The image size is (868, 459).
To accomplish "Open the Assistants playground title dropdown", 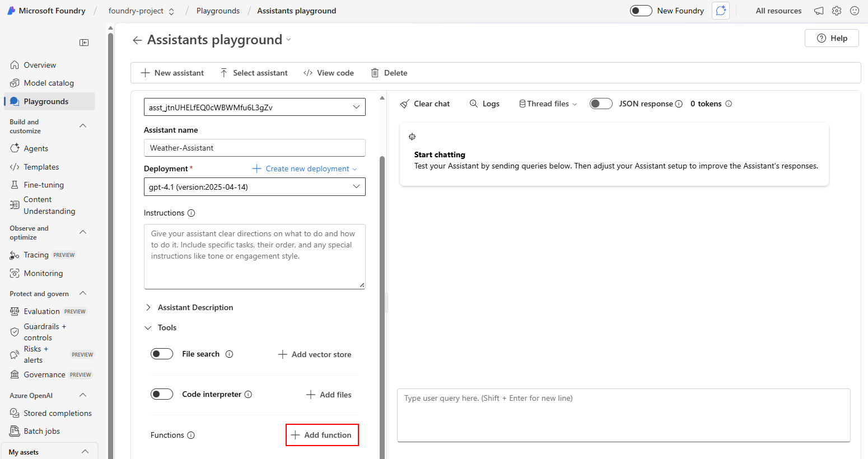I will [x=289, y=40].
